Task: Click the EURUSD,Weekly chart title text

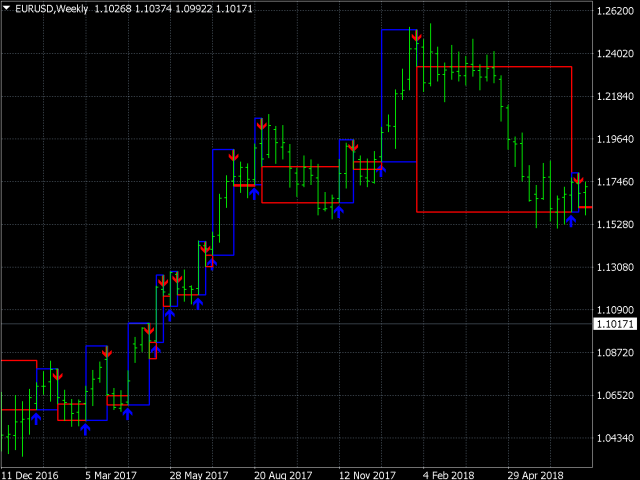Action: point(50,9)
